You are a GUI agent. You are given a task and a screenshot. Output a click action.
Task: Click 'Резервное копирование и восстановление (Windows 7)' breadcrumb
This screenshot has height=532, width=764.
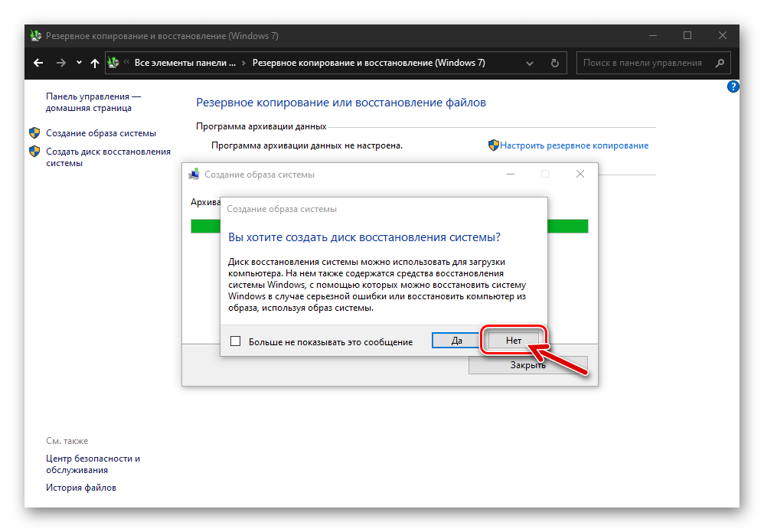(x=369, y=62)
